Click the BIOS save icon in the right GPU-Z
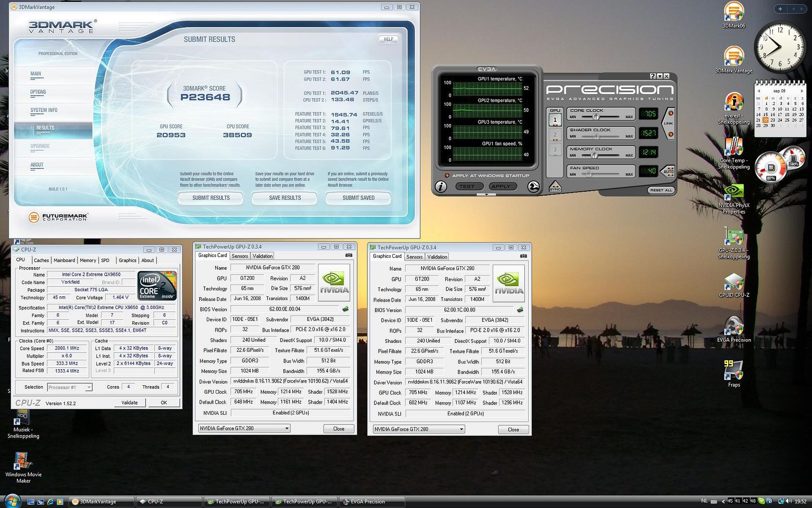812x508 pixels. [x=520, y=310]
